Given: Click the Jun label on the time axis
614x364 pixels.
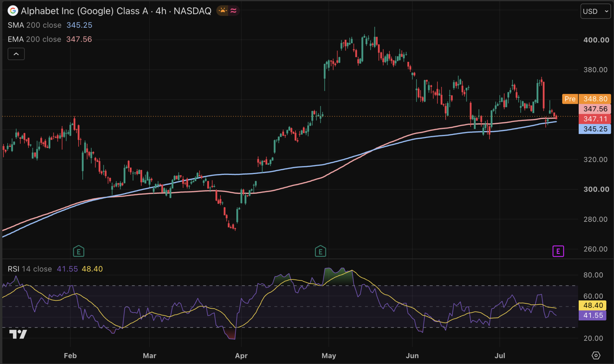Looking at the screenshot, I should [412, 356].
